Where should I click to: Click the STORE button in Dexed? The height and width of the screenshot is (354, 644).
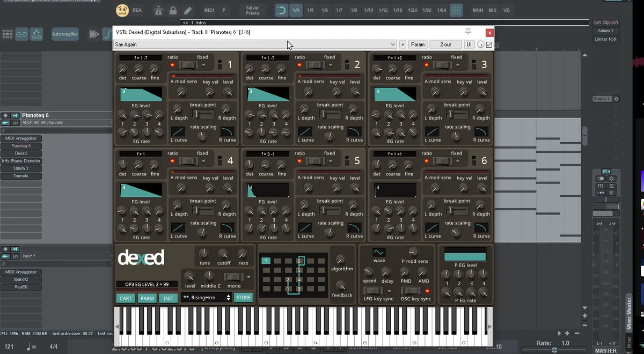click(243, 297)
